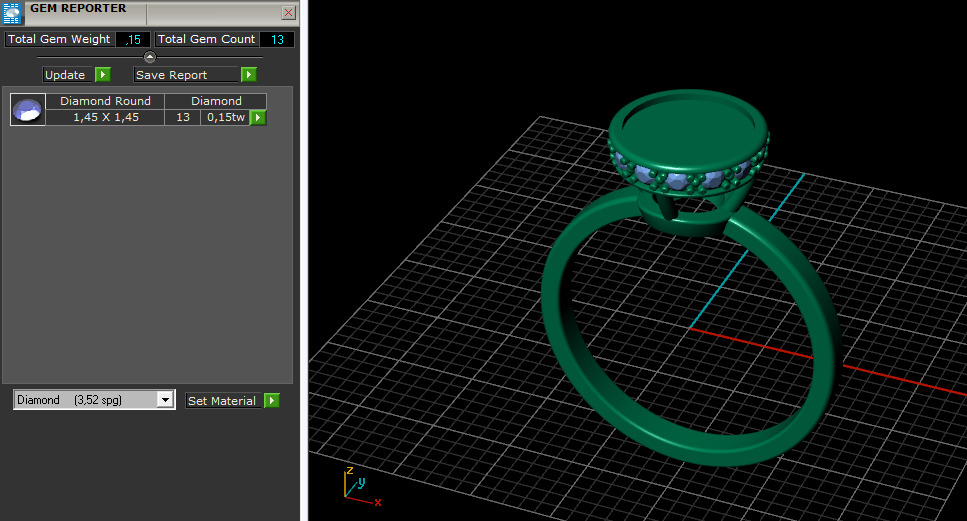This screenshot has height=521, width=967.
Task: Click green arrow next to Update
Action: (103, 75)
